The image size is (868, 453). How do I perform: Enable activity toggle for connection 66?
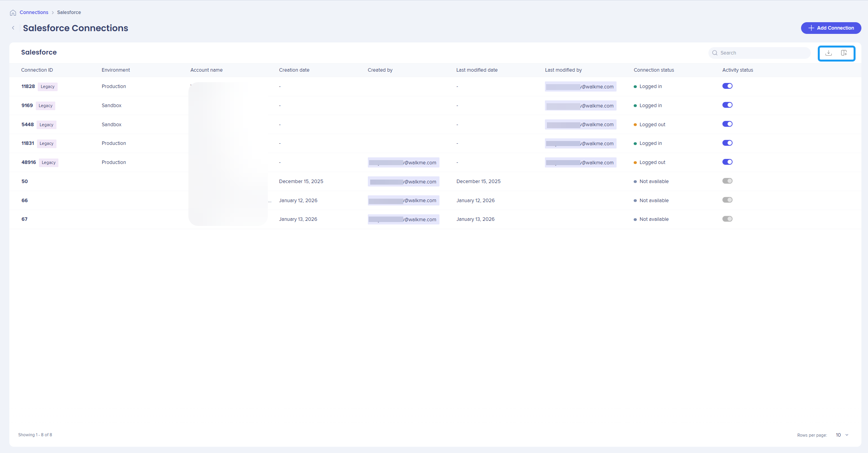coord(727,200)
